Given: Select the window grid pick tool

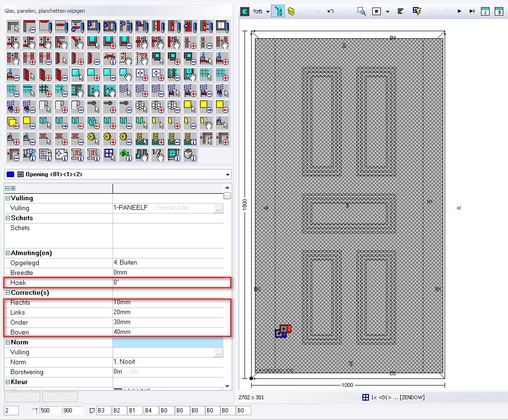Looking at the screenshot, I should pos(110,154).
